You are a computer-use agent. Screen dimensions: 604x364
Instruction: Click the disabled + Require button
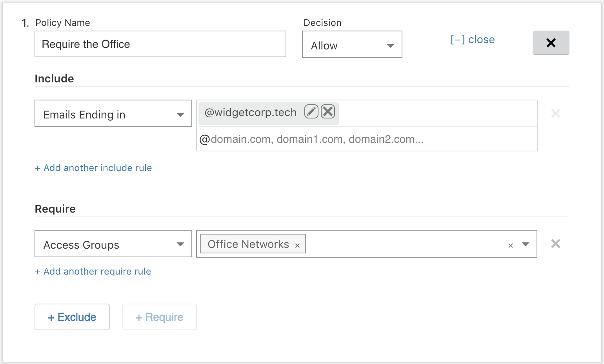(x=160, y=317)
